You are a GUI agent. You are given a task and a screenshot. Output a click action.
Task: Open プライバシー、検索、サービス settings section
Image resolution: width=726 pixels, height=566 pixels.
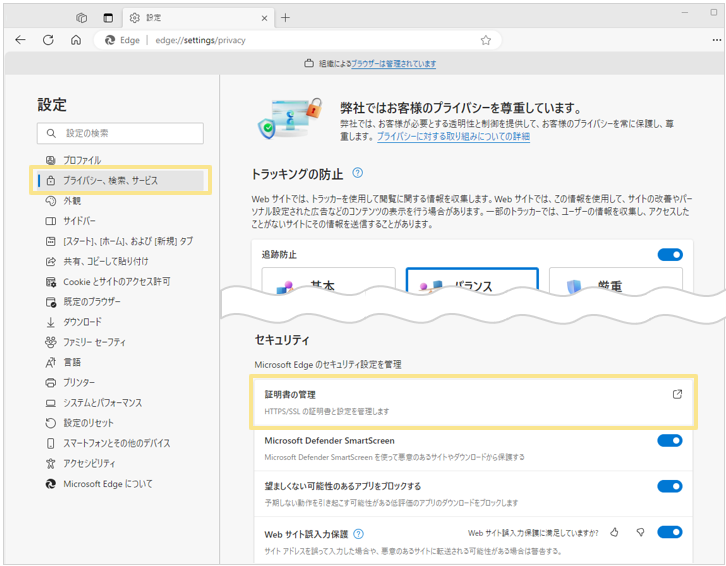tap(110, 181)
